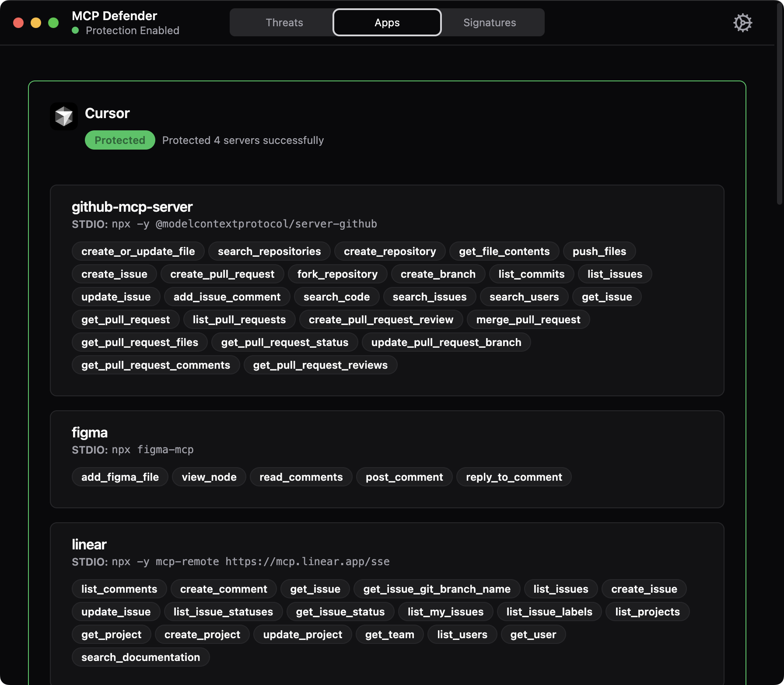Click the Cursor app logo icon
Image resolution: width=784 pixels, height=685 pixels.
64,116
